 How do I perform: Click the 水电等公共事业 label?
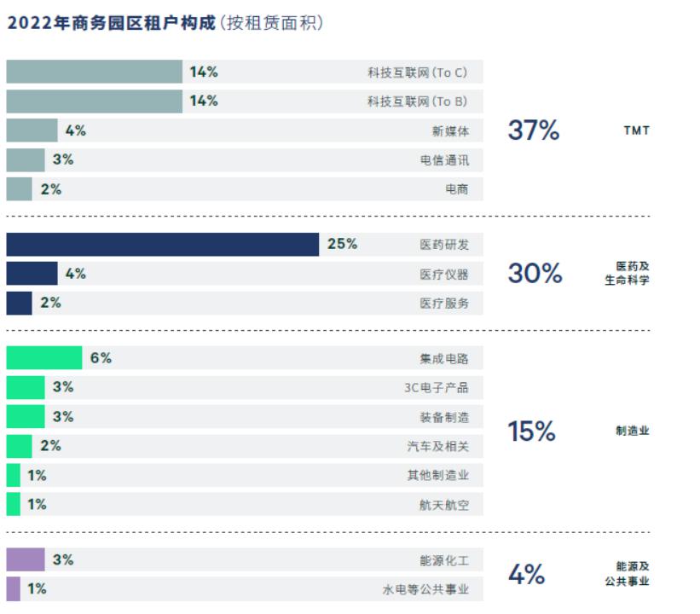425,589
